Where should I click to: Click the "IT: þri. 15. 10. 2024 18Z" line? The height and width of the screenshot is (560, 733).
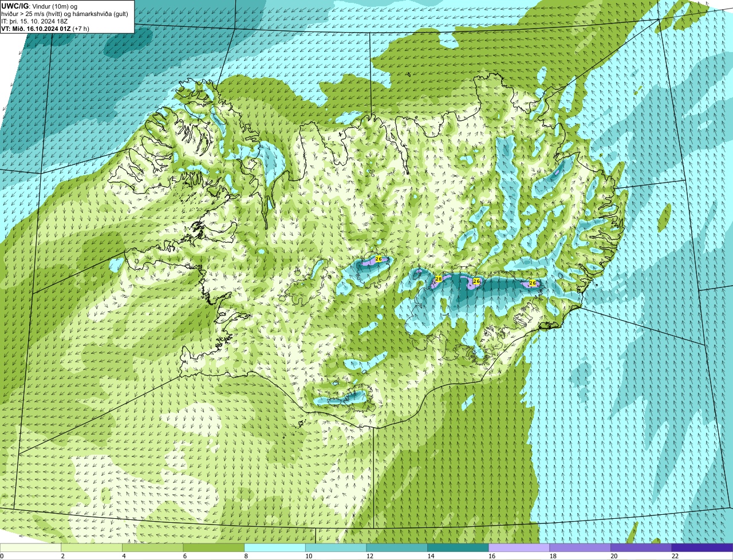tap(35, 21)
